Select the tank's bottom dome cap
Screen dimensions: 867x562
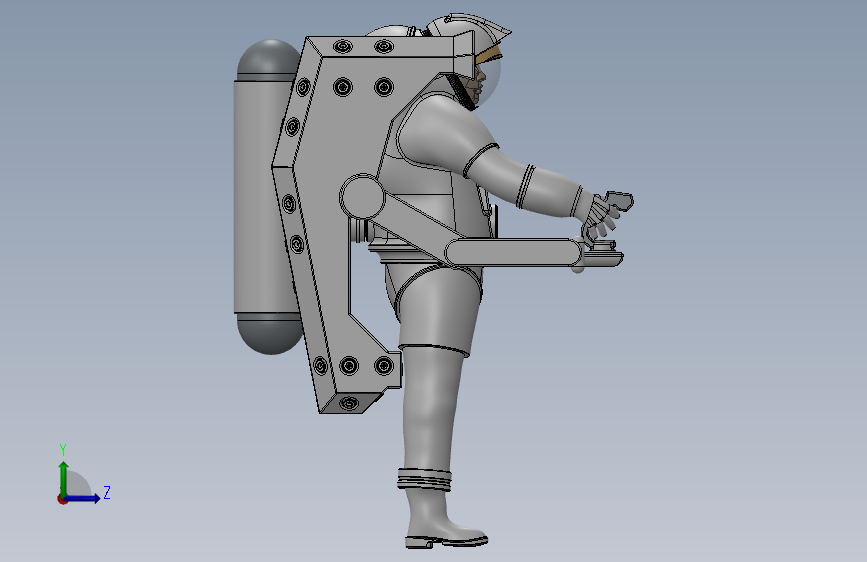point(269,334)
